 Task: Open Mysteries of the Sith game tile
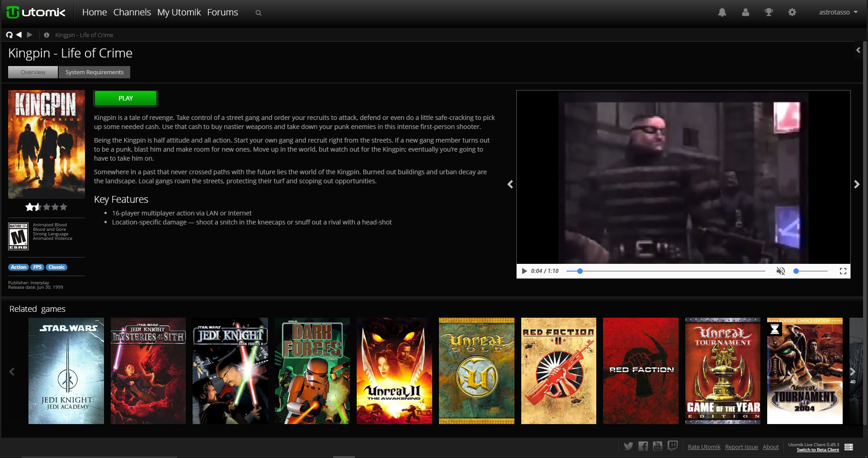[148, 371]
